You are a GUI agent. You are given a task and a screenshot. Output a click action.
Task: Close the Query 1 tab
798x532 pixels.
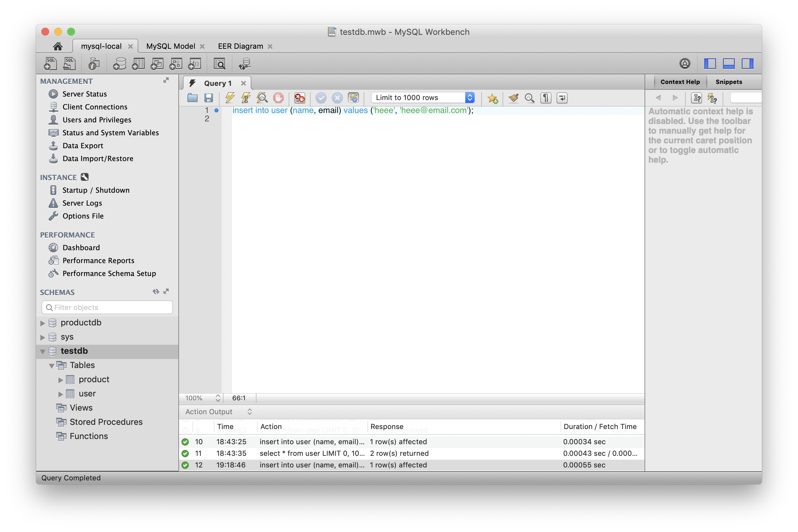244,83
